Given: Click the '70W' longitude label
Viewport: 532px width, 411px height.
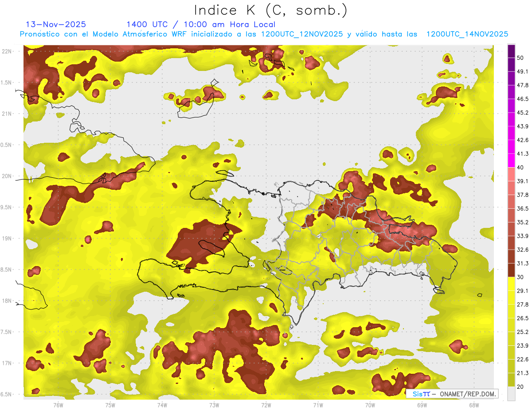Looking at the screenshot, I should click(370, 405).
